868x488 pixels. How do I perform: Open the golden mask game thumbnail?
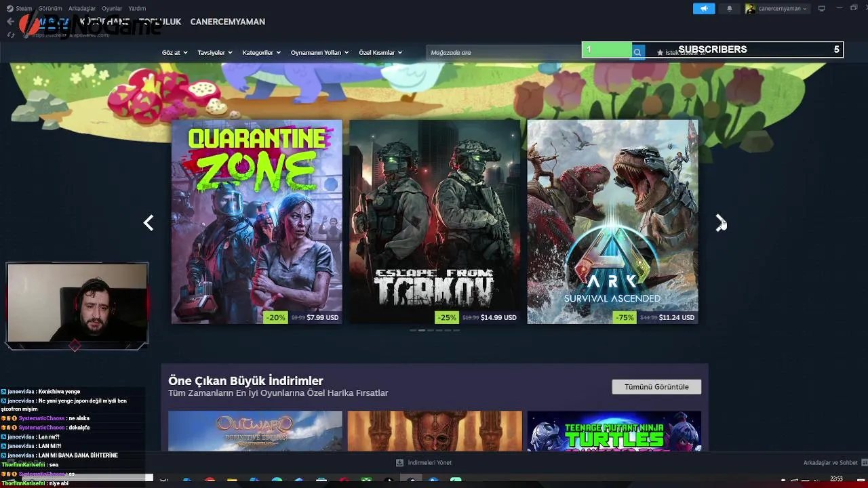click(x=435, y=430)
